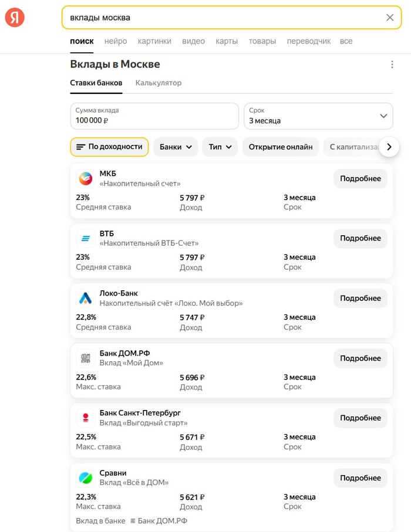Enable the Открытие онлайн filter
This screenshot has width=411, height=532.
pos(281,147)
